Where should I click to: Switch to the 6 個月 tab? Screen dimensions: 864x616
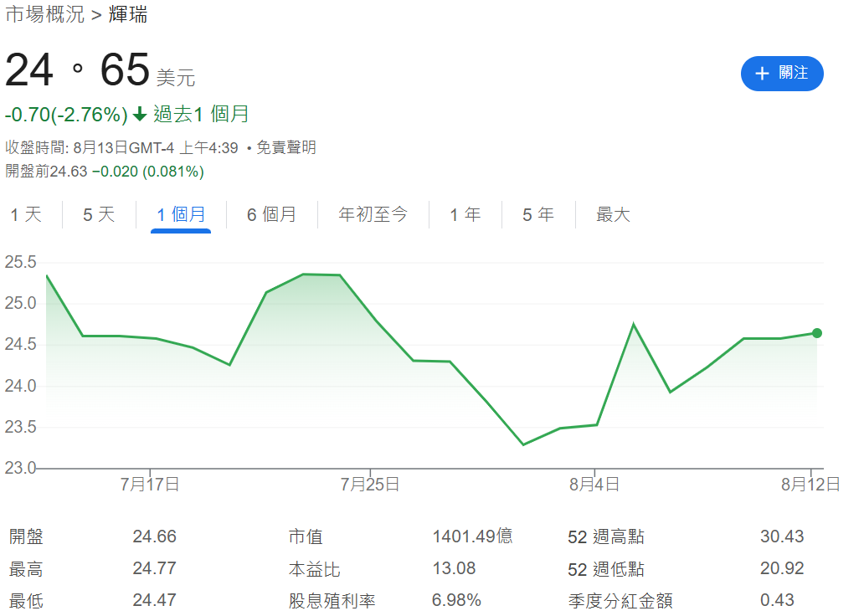coord(271,214)
